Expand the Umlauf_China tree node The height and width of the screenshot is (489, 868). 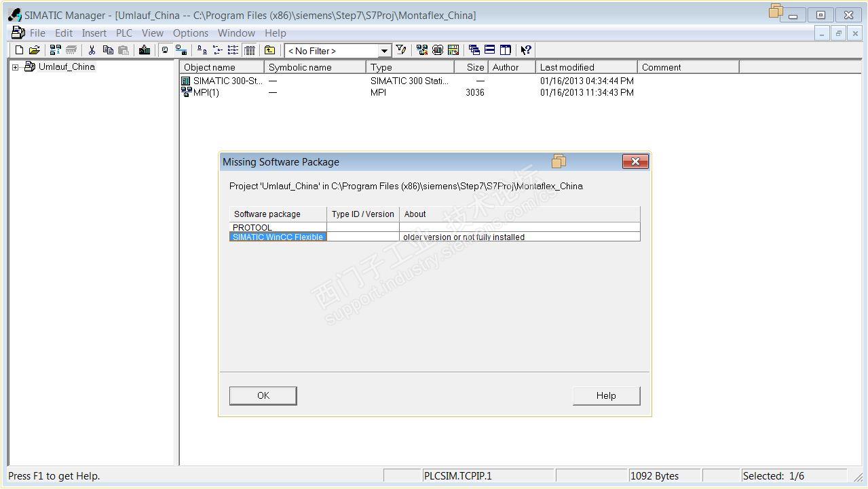coord(16,67)
